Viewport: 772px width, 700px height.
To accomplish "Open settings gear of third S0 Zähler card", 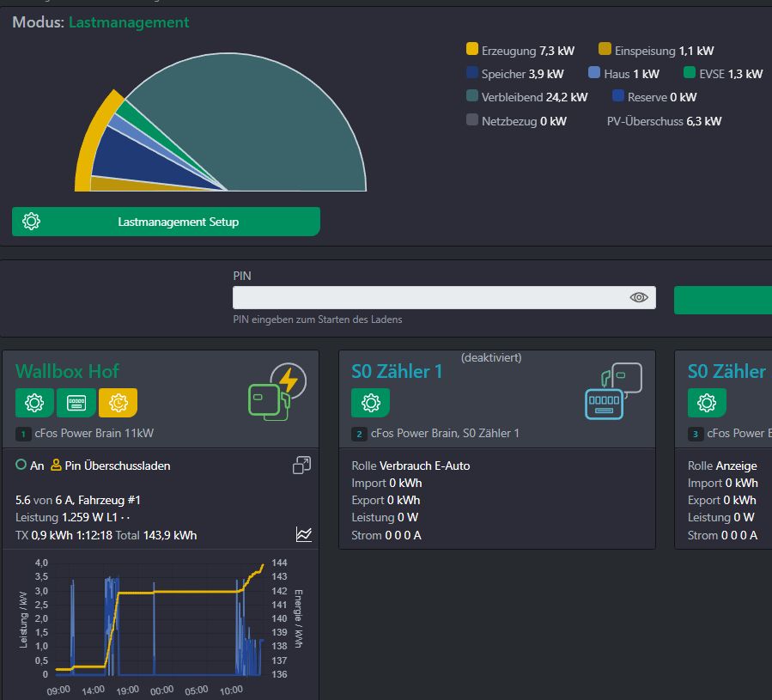I will coord(707,403).
